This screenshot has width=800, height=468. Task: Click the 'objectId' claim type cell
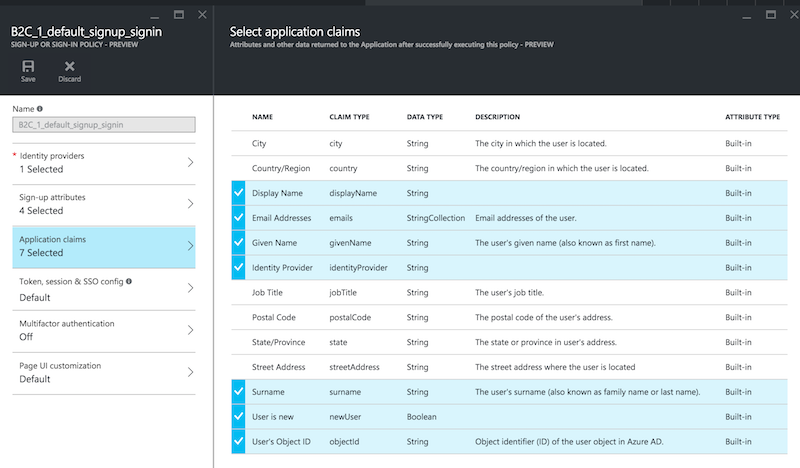pos(344,441)
